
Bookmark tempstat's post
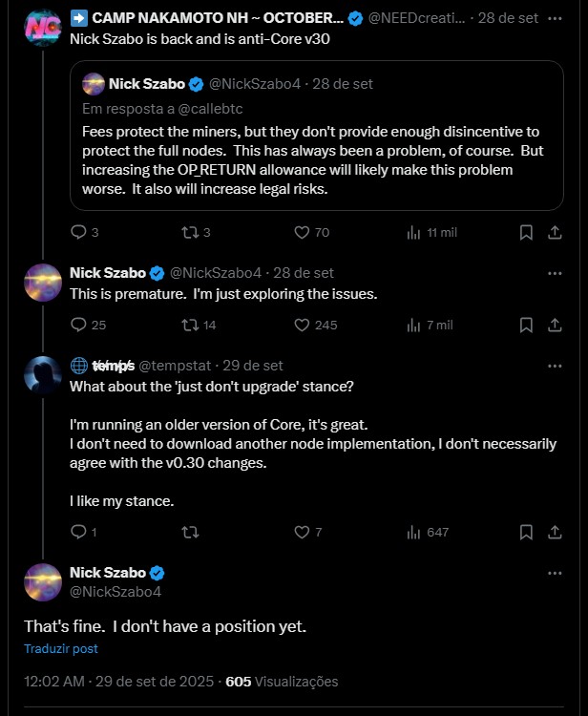coord(525,532)
